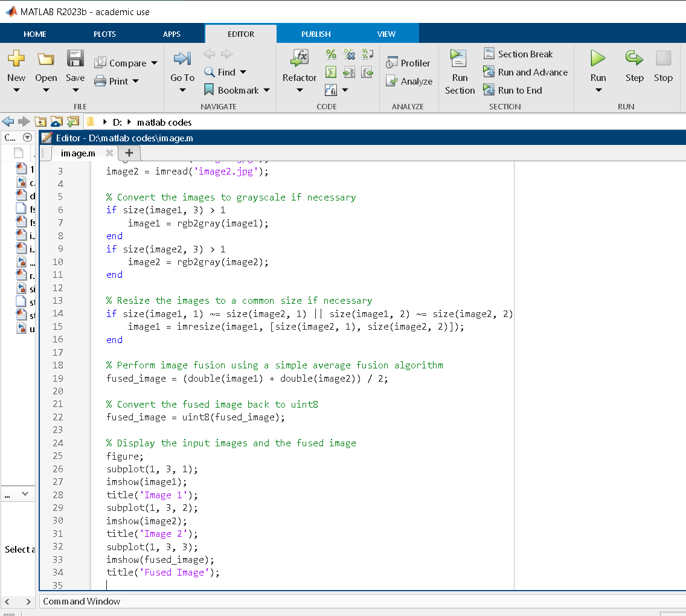The width and height of the screenshot is (686, 616).
Task: Switch to the PLOTS ribbon tab
Action: click(104, 34)
